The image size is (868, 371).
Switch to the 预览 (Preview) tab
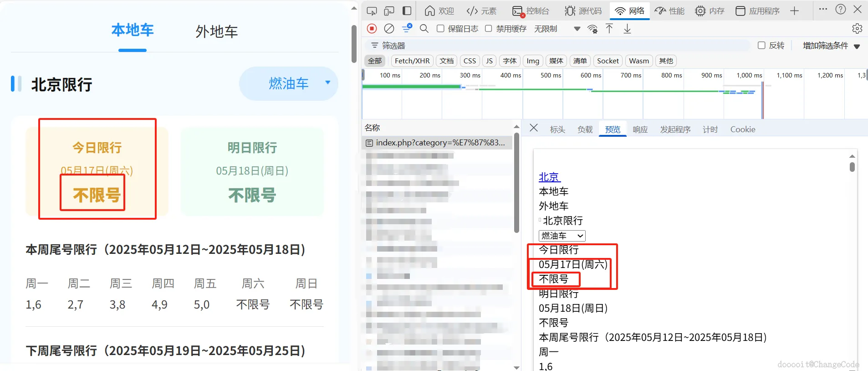point(613,129)
